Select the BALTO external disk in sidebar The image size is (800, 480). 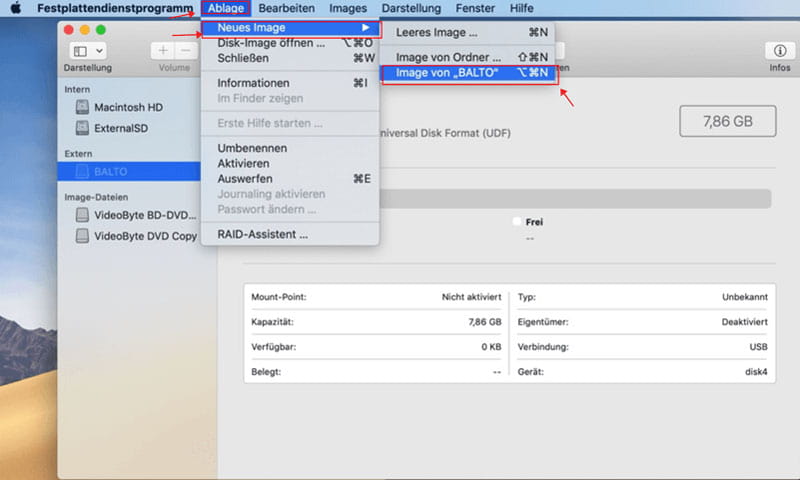[111, 172]
